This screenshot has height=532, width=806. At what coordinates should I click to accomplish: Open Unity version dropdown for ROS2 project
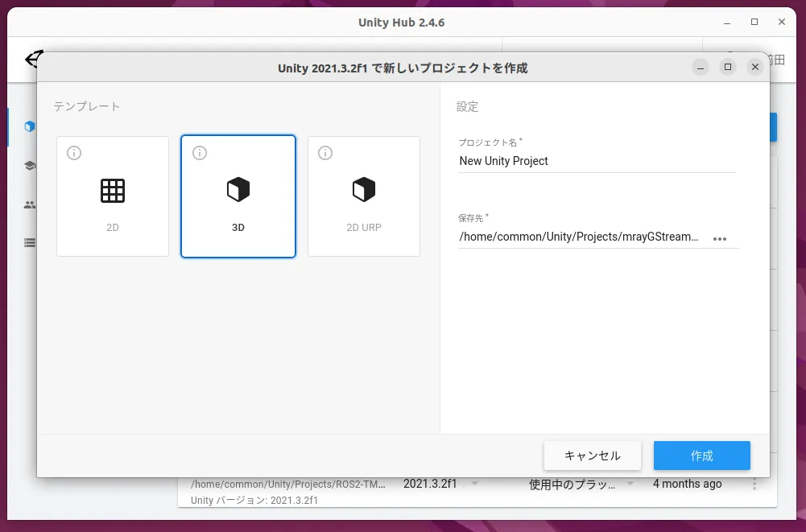pos(475,484)
